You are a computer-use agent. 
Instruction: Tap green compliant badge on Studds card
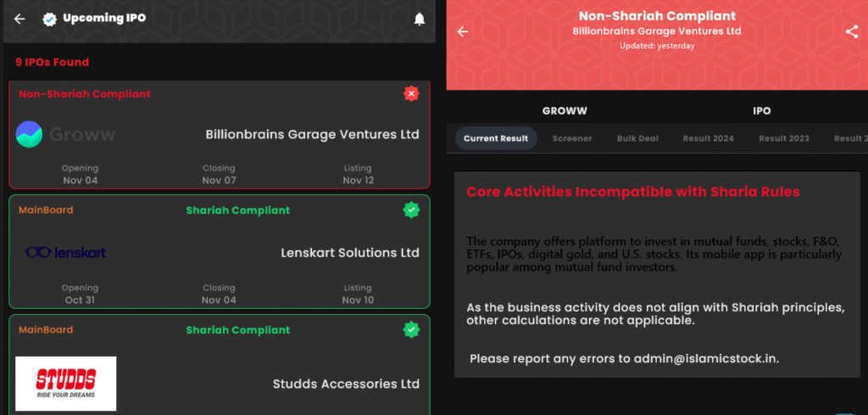[x=411, y=329]
